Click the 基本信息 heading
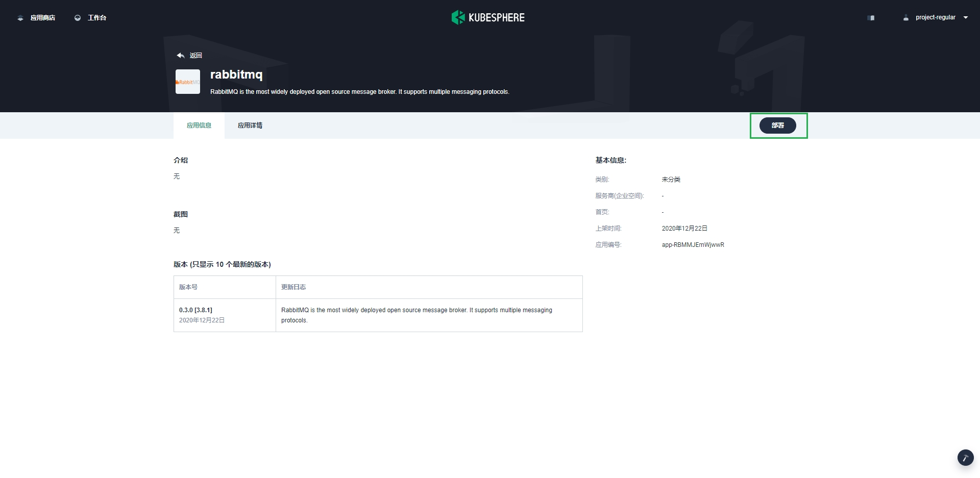This screenshot has height=478, width=980. coord(611,160)
